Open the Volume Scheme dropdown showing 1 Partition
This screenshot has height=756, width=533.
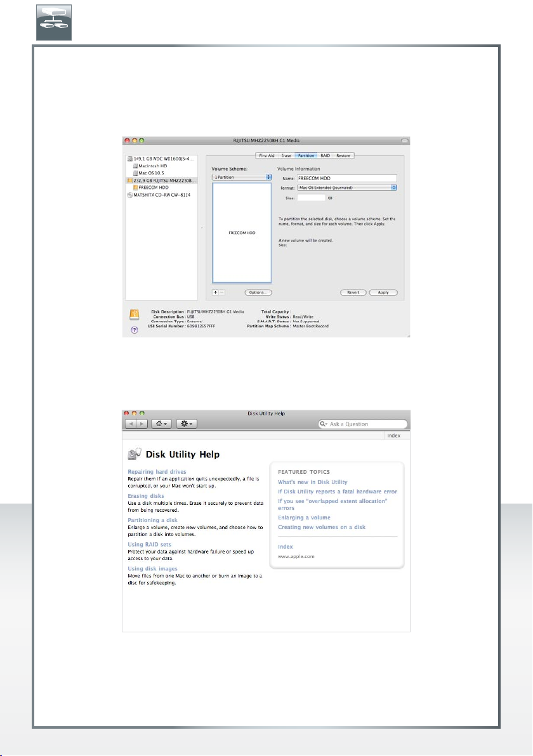pos(242,178)
